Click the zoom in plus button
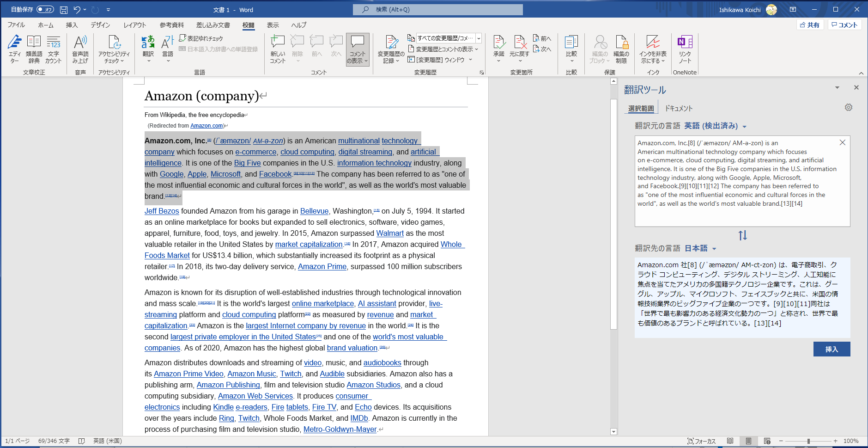The image size is (868, 448). (x=835, y=441)
